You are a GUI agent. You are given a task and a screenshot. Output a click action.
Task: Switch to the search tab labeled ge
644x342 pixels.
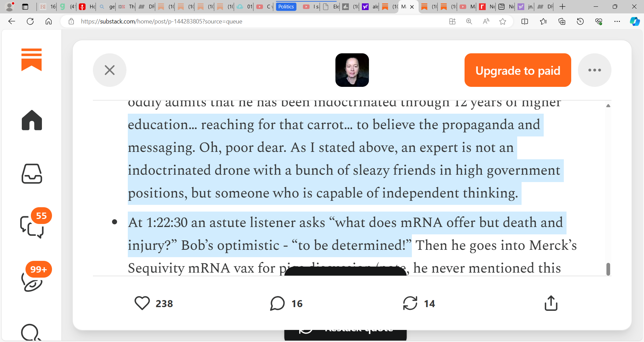coord(107,7)
